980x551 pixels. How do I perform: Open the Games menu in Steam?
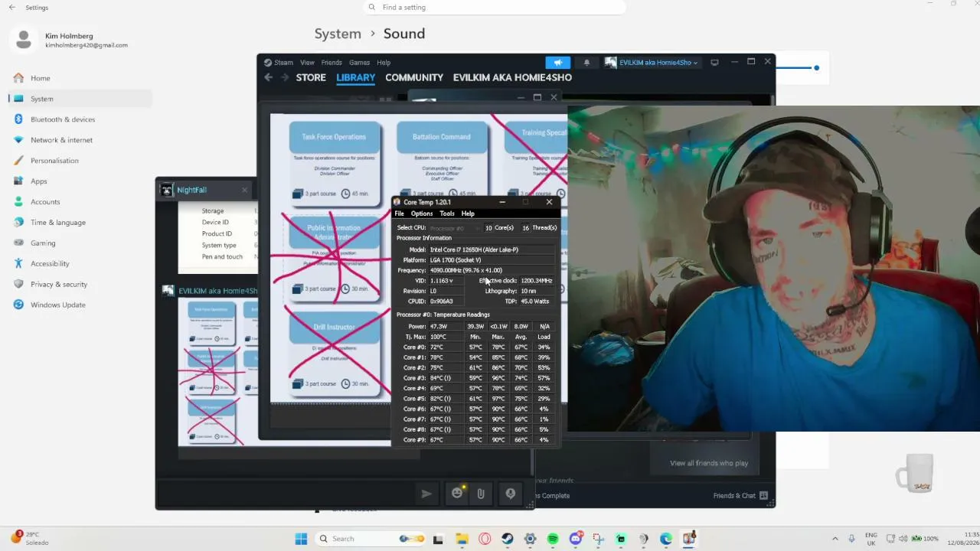(x=359, y=63)
